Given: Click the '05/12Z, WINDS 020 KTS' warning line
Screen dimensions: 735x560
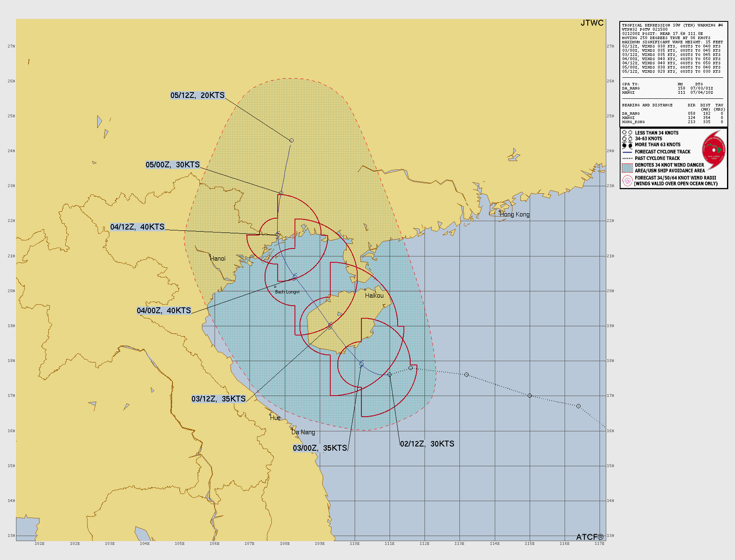Looking at the screenshot, I should point(671,71).
